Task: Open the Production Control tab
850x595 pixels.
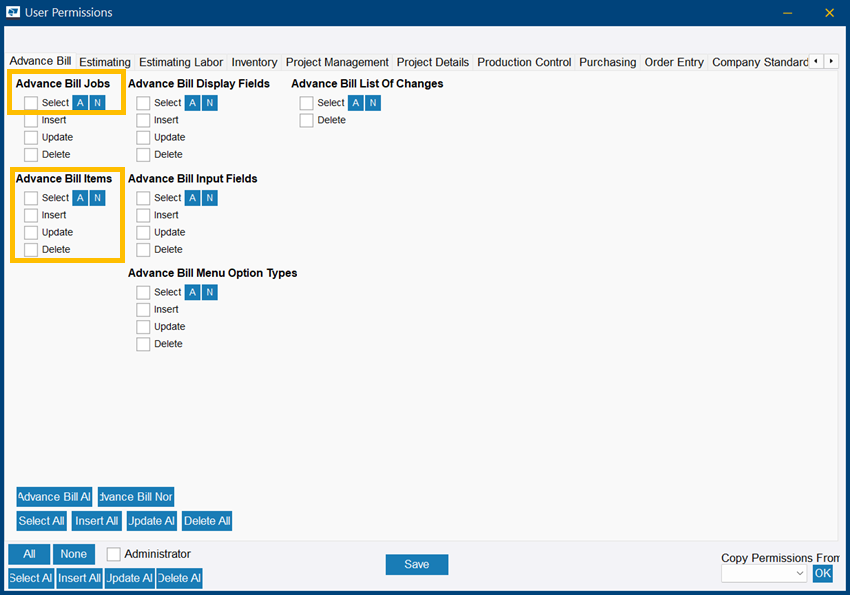Action: (524, 62)
